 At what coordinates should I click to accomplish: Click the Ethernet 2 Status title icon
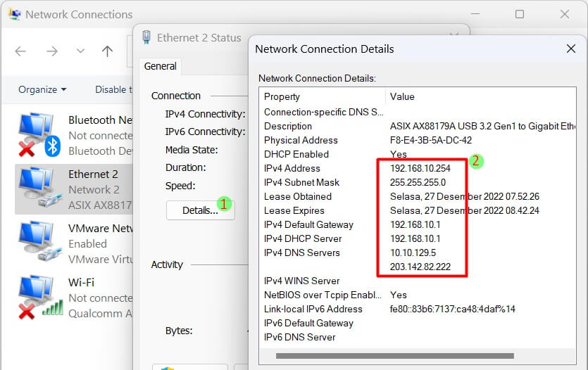pos(146,38)
